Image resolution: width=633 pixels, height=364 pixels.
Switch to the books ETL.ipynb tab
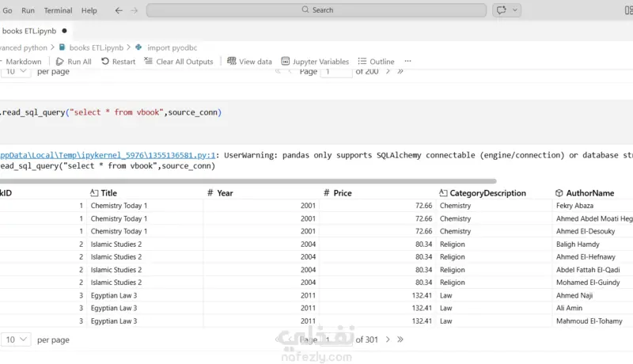(x=30, y=30)
